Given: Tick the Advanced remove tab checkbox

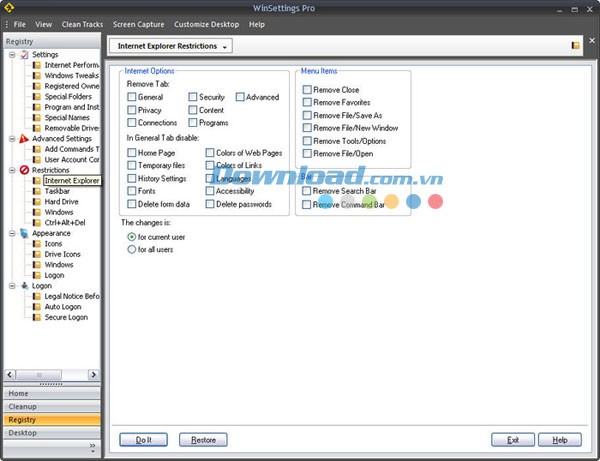Looking at the screenshot, I should point(240,97).
